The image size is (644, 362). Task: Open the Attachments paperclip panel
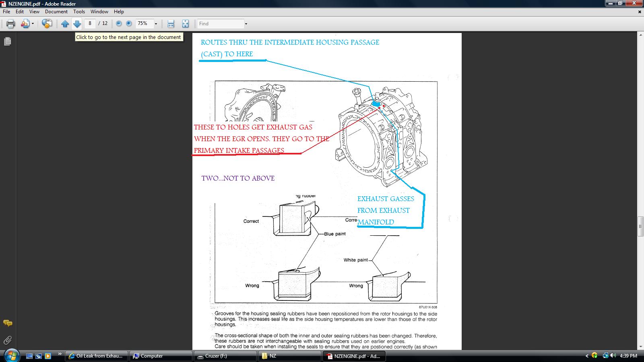(7, 340)
